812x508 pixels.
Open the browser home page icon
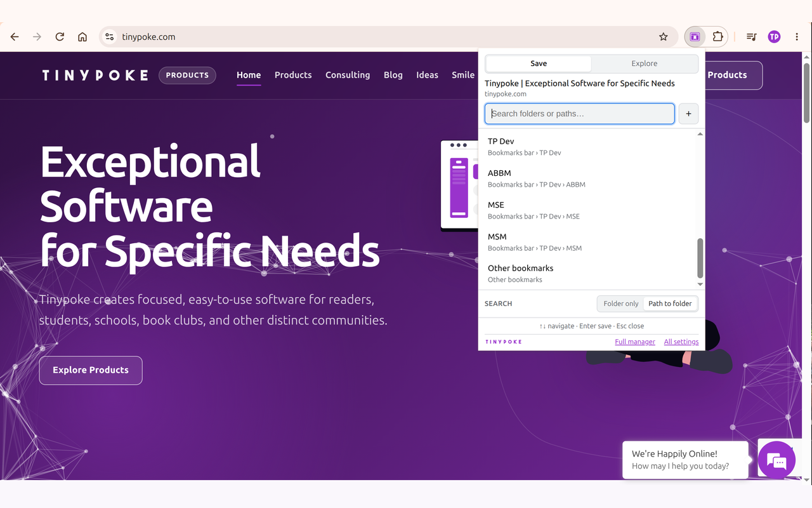point(82,37)
